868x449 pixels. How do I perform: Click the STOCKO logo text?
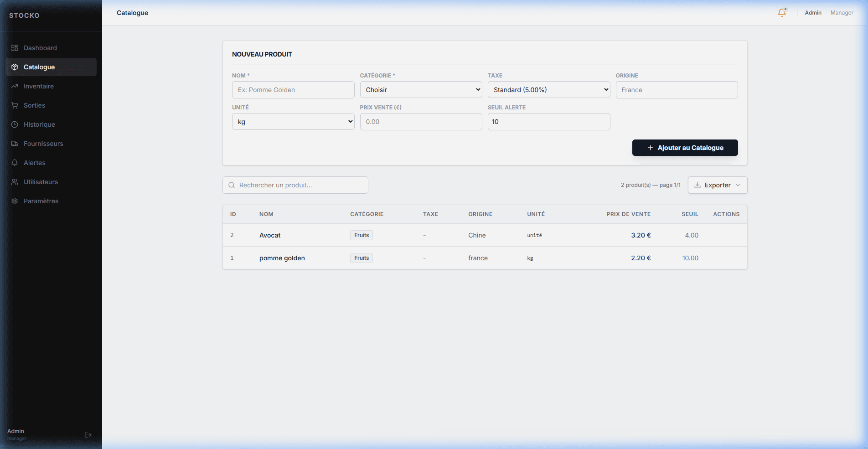click(x=24, y=15)
